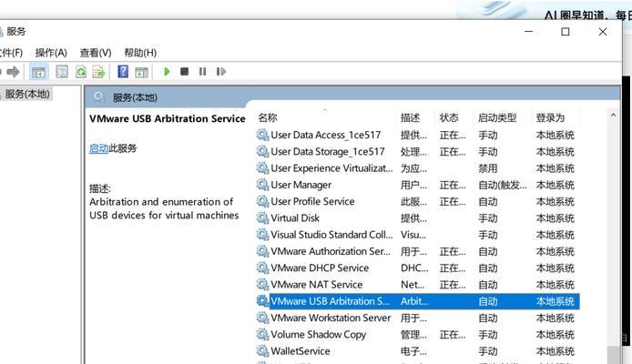The width and height of the screenshot is (632, 364).
Task: Select the VMware Authorization Service row
Action: coord(418,251)
